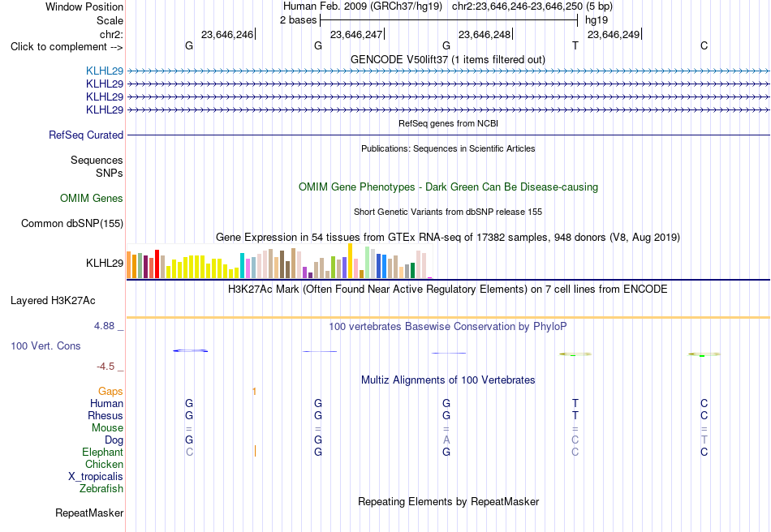Click the genome title 'Human Feb. 2009 (GRCh37/hg19)'
Image resolution: width=771 pixels, height=532 pixels.
(363, 6)
